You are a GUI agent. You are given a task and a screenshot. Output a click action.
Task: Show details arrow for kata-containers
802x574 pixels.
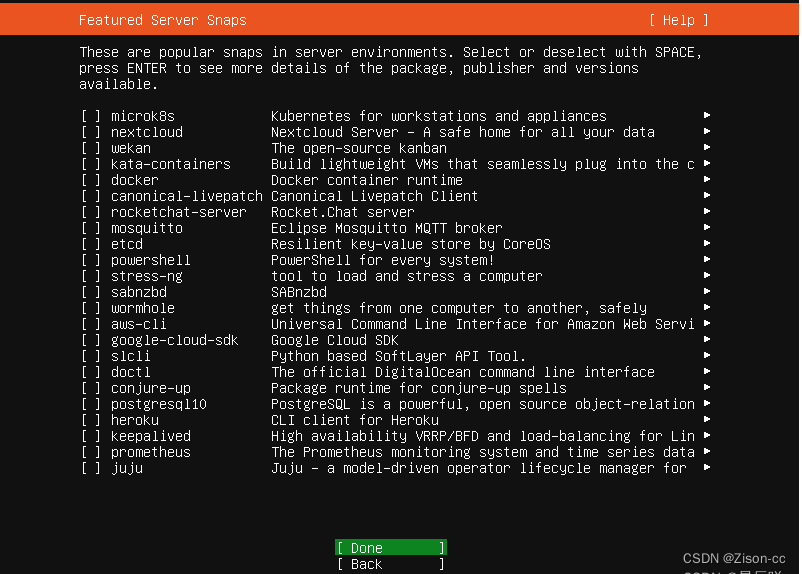(x=707, y=163)
